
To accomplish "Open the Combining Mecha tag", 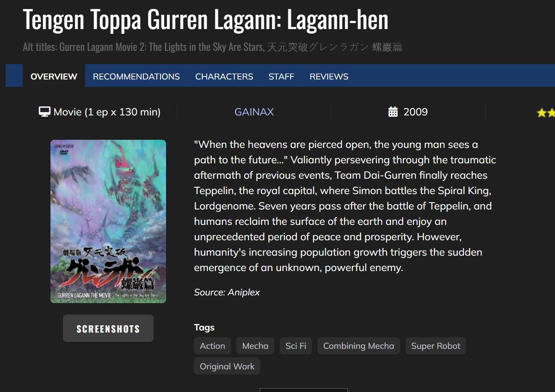I will pyautogui.click(x=359, y=346).
